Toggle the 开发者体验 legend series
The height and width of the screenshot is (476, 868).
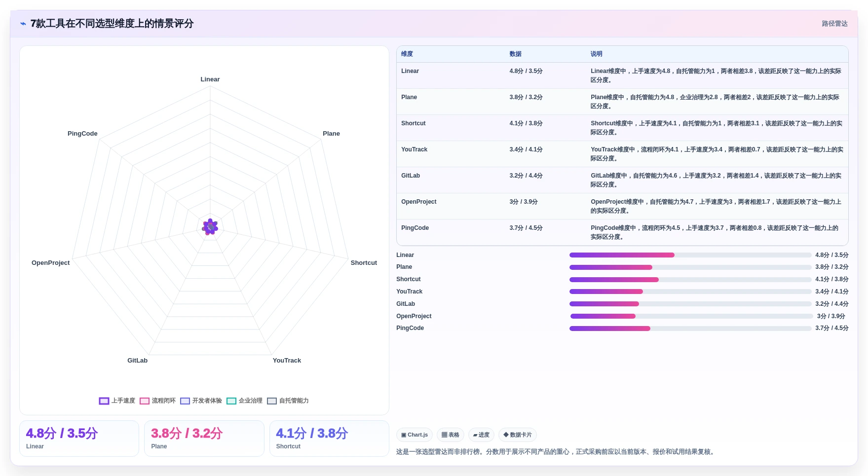pos(201,401)
